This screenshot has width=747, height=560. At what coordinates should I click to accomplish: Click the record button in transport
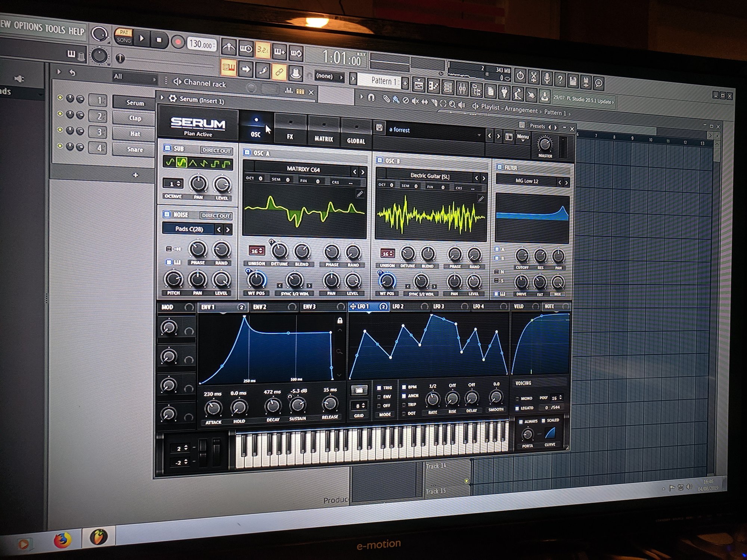pos(178,41)
